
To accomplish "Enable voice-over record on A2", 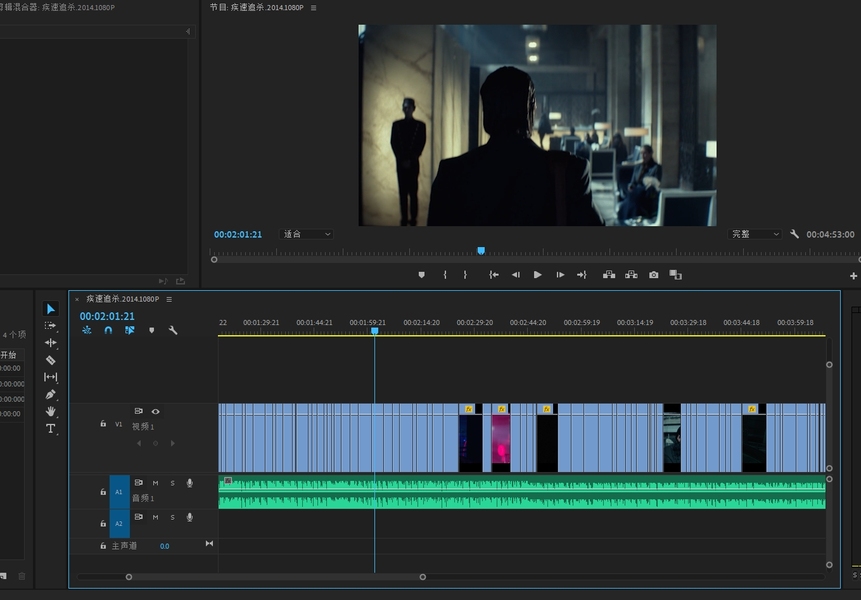I will click(x=189, y=517).
